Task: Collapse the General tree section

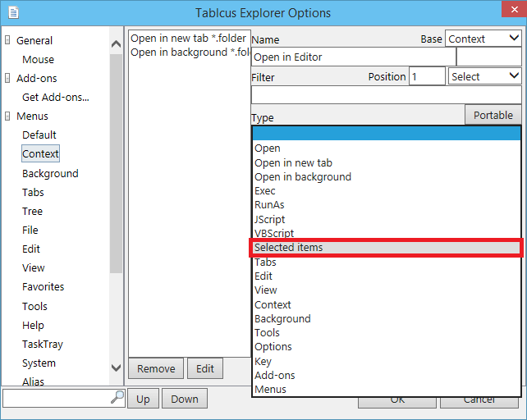Action: point(7,40)
